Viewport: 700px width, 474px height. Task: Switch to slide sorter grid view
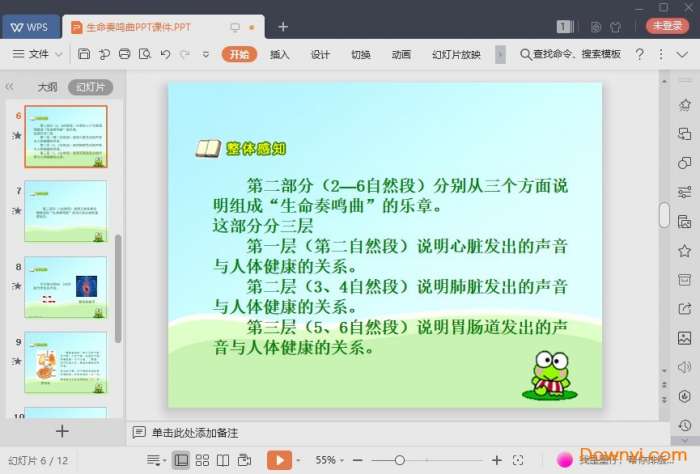[202, 460]
